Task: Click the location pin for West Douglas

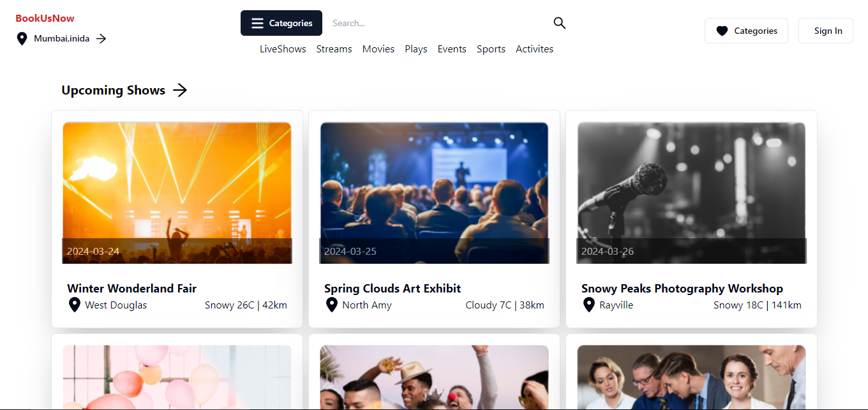Action: 74,305
